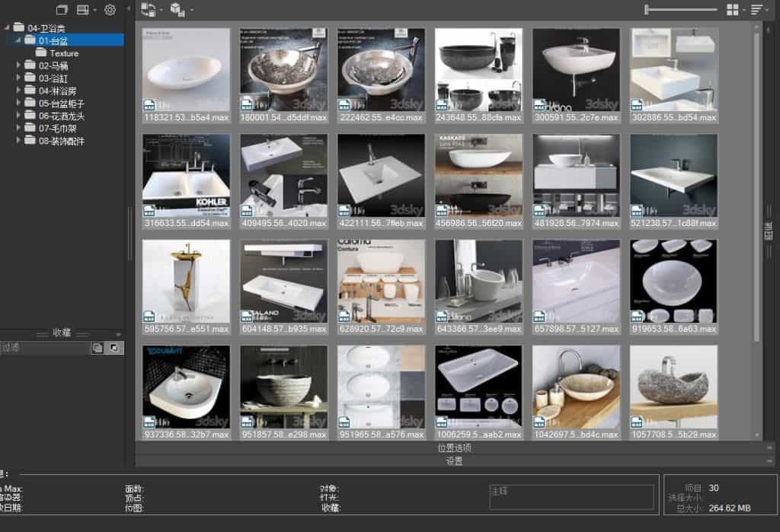Click the stacked windows icon above the folder tree
The image size is (780, 532).
click(62, 10)
